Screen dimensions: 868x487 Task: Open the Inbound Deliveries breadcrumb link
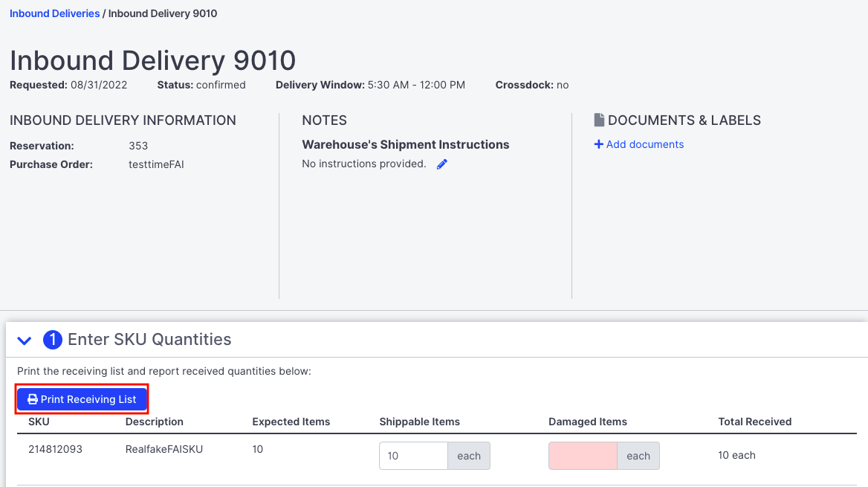point(54,13)
